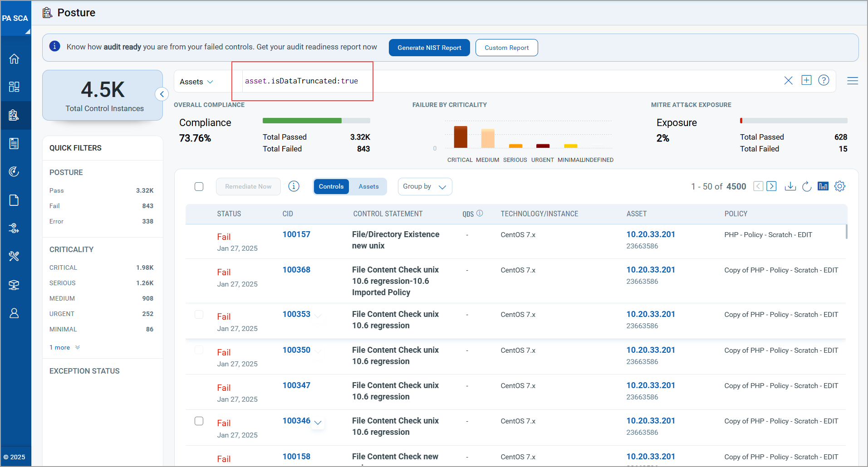868x467 pixels.
Task: Open CID 100368 link
Action: [x=296, y=270]
